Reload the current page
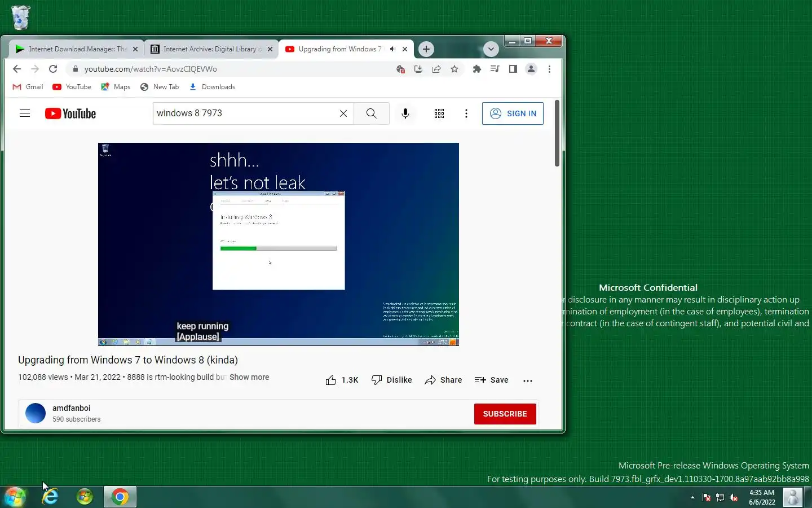The width and height of the screenshot is (812, 508). pos(53,69)
